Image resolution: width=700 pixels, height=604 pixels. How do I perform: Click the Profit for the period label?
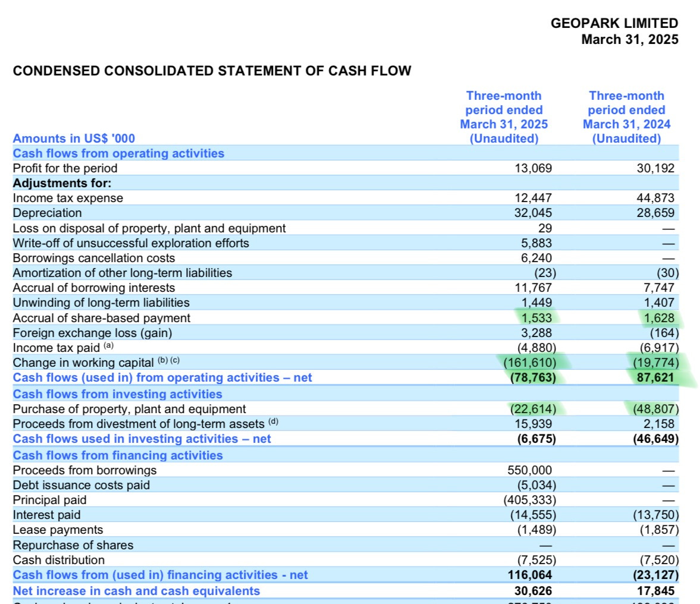click(65, 168)
